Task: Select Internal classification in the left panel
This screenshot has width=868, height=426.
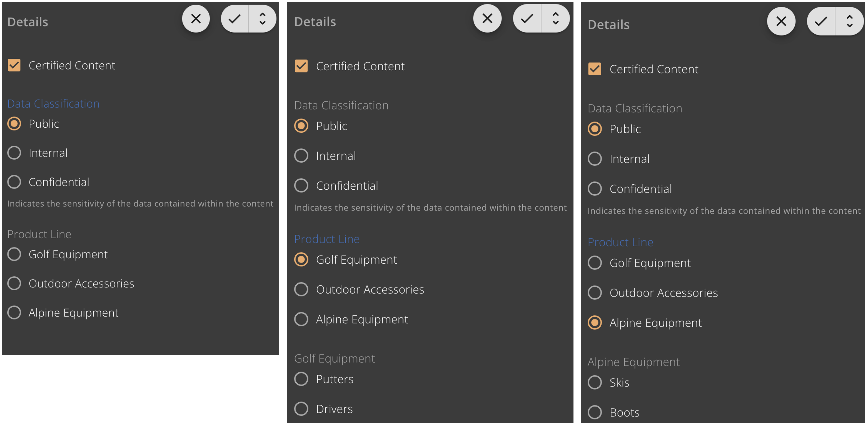Action: [14, 153]
